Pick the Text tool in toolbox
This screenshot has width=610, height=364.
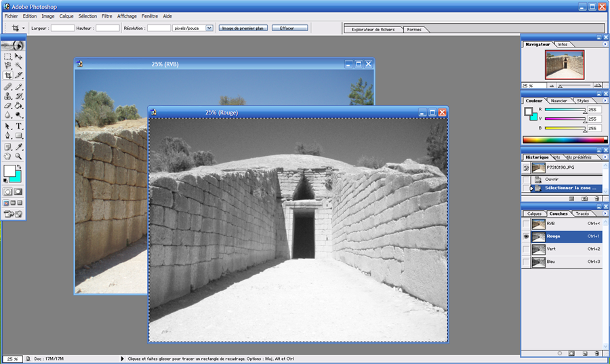point(19,126)
